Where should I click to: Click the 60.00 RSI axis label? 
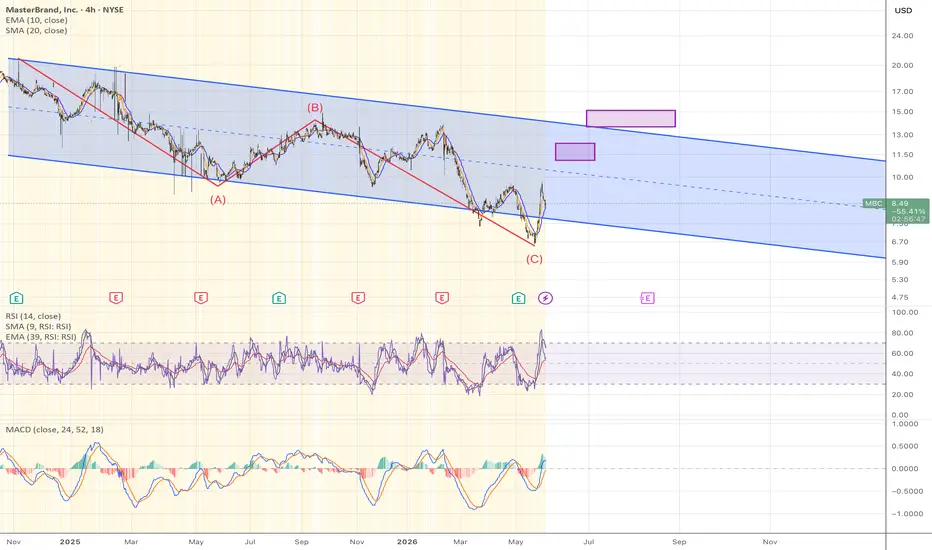point(903,353)
